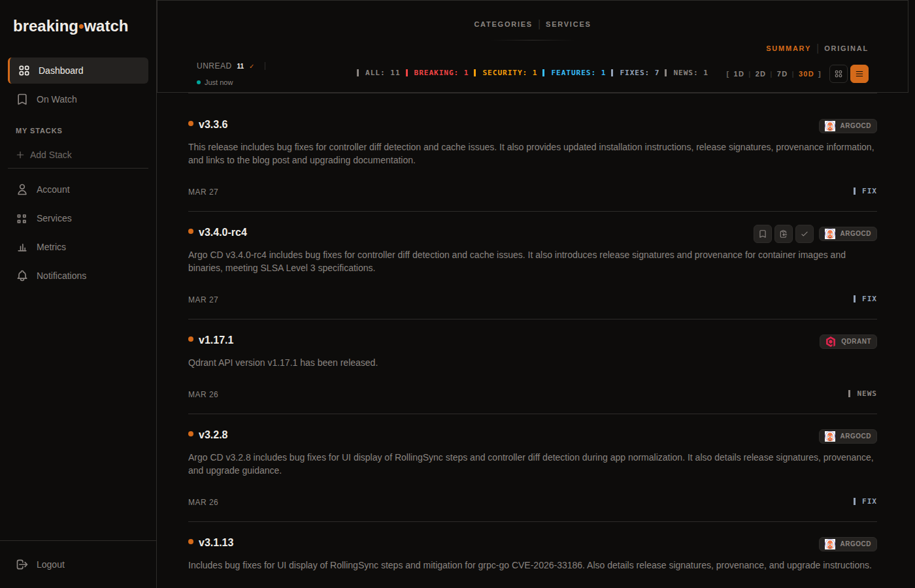Select the 7D time range
This screenshot has width=915, height=588.
[x=782, y=74]
